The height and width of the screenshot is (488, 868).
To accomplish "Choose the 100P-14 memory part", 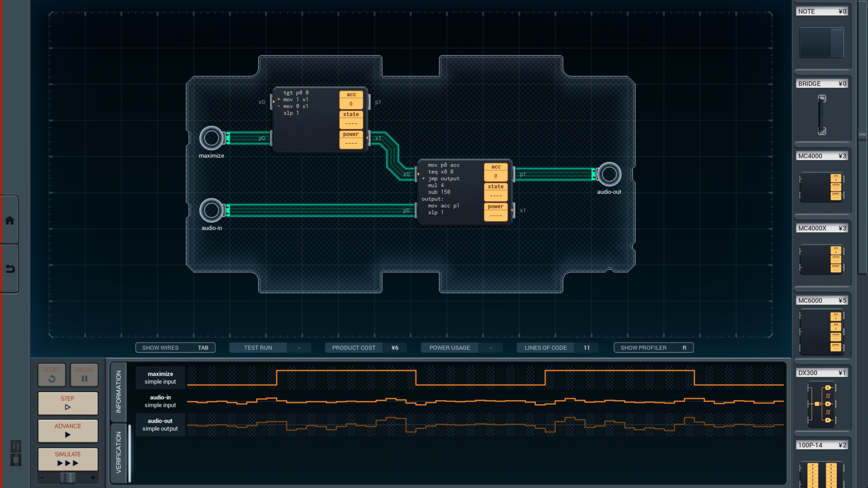I will click(821, 475).
